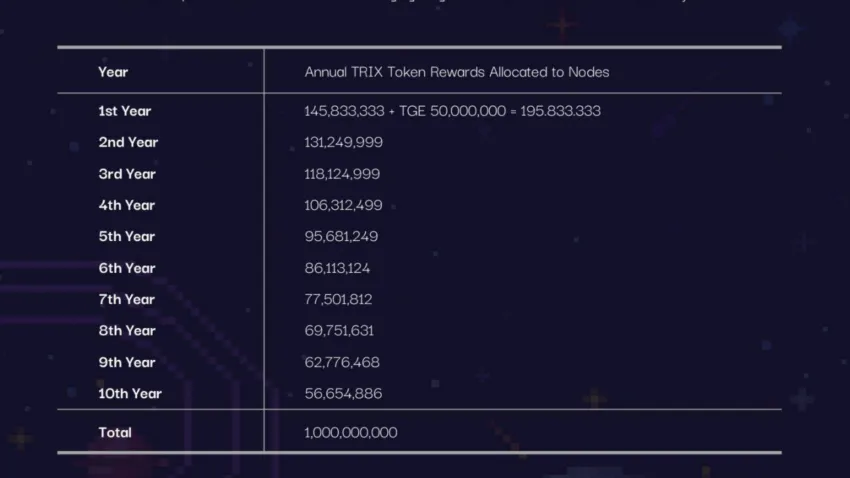Select the value 95,681,249

[341, 237]
